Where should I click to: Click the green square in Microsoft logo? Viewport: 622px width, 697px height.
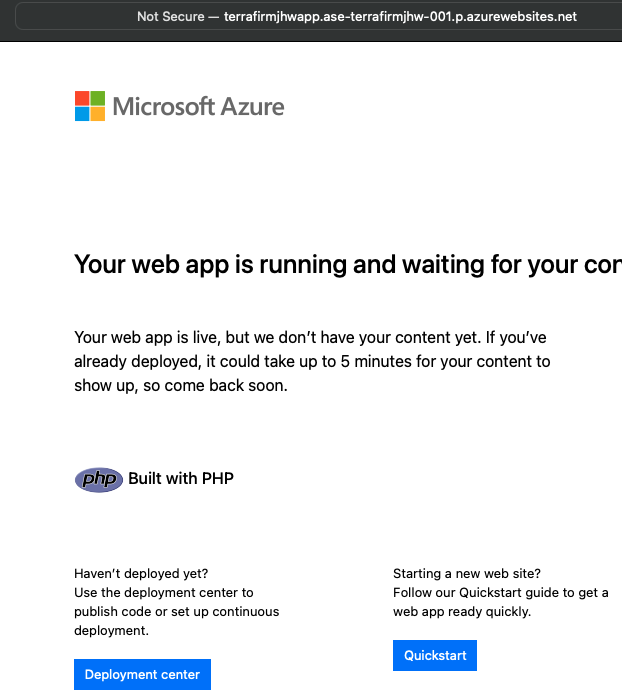[97, 98]
